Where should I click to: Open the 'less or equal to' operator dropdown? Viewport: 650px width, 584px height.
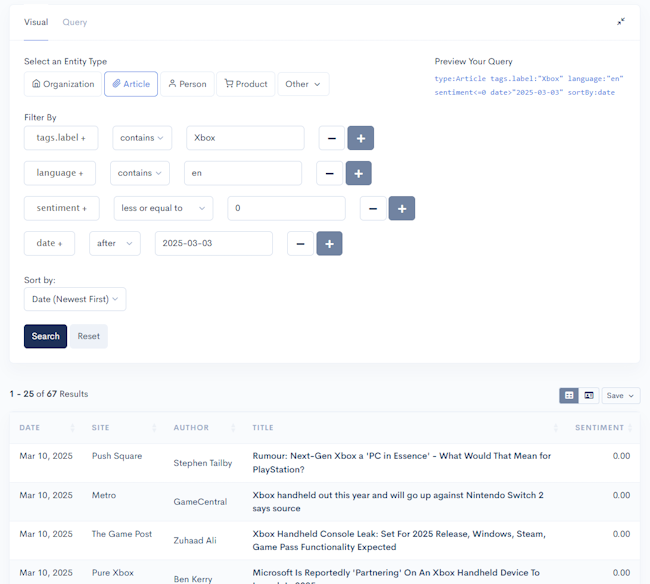163,208
